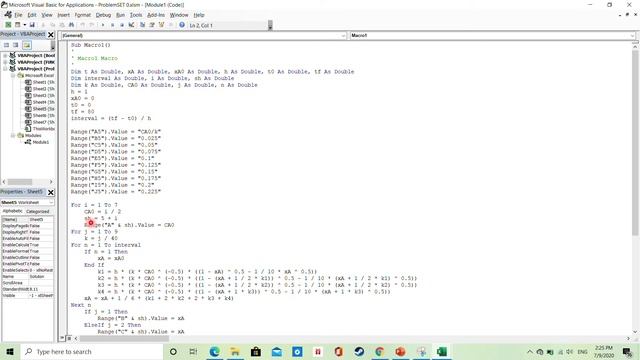Open the Insert menu
Image resolution: width=640 pixels, height=360 pixels.
click(x=63, y=15)
